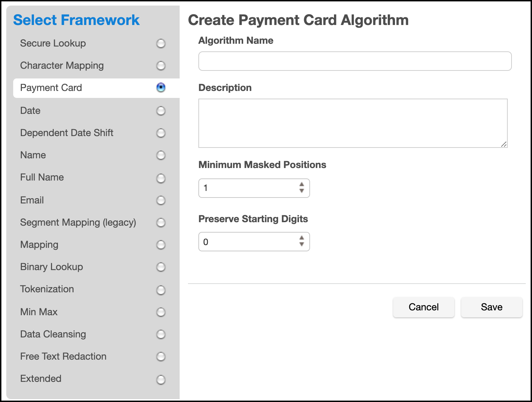Decrement Preserve Starting Digits value
The height and width of the screenshot is (402, 532).
click(302, 244)
